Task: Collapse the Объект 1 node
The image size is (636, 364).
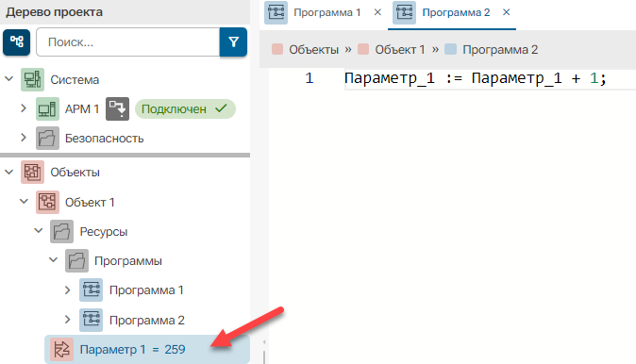Action: [24, 202]
